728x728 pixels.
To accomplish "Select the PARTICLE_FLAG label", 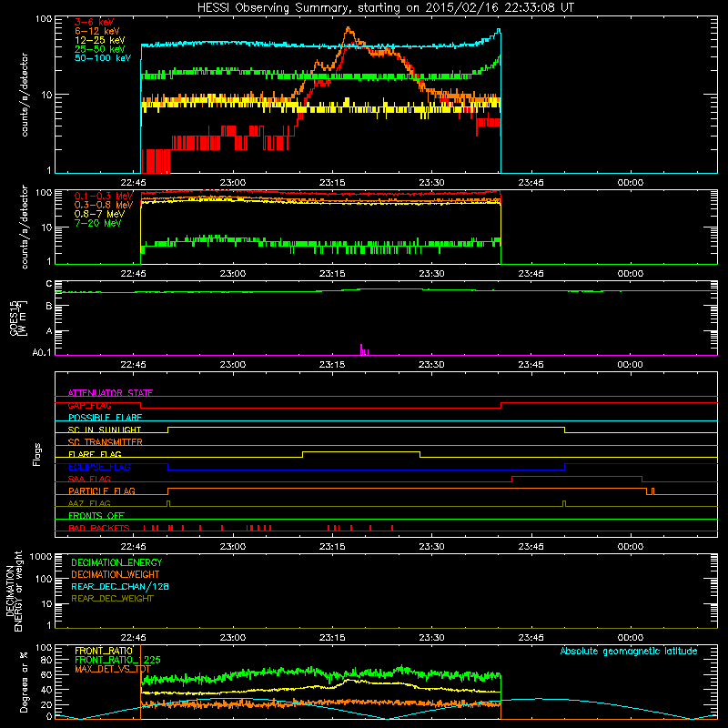I will [x=102, y=490].
